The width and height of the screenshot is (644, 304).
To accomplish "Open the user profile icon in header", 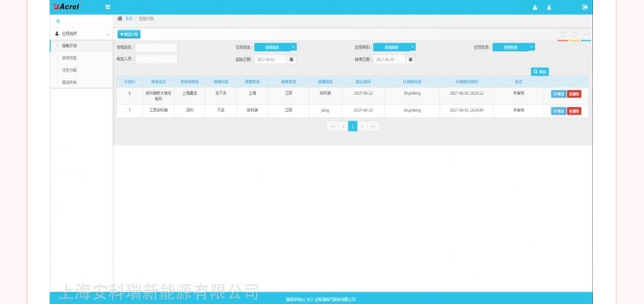I will coord(549,7).
